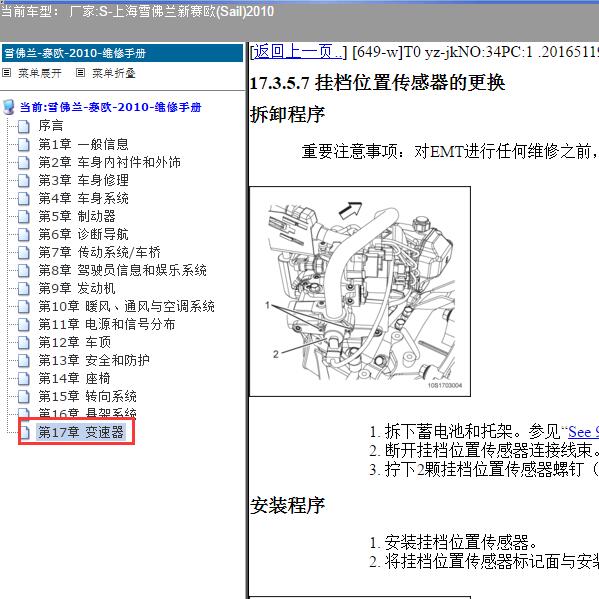Open chapter 第1章 一般信息

pos(83,144)
